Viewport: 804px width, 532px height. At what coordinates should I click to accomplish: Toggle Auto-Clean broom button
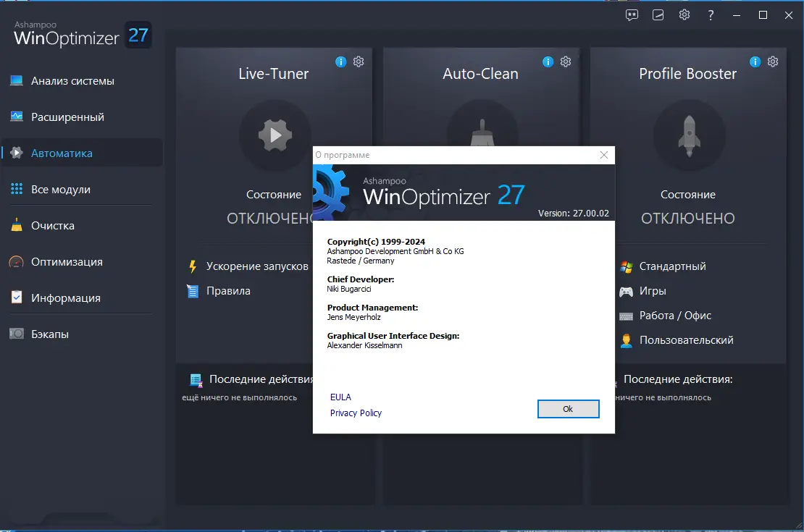pos(482,123)
